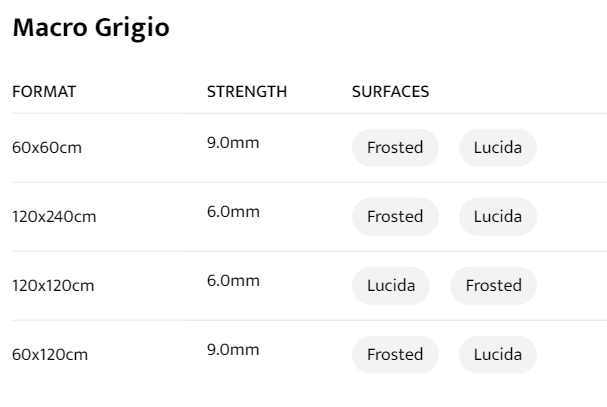The image size is (607, 407).
Task: Click the SURFACES column header
Action: point(391,92)
